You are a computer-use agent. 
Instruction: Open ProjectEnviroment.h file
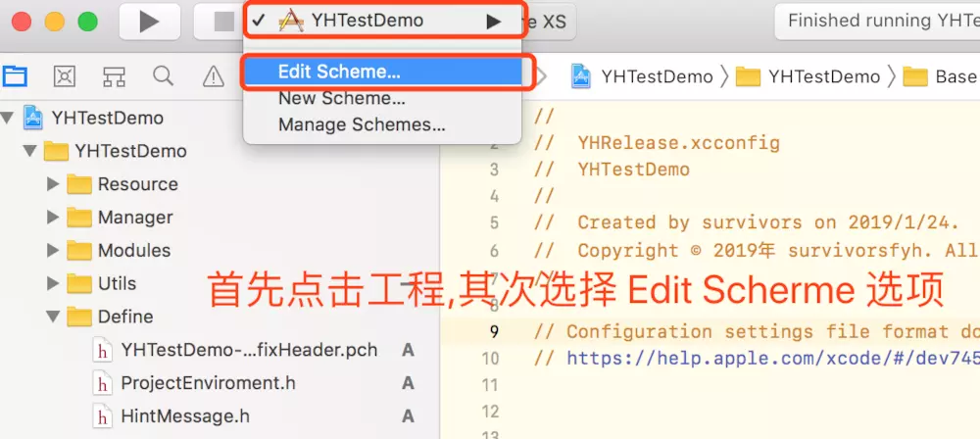[208, 383]
